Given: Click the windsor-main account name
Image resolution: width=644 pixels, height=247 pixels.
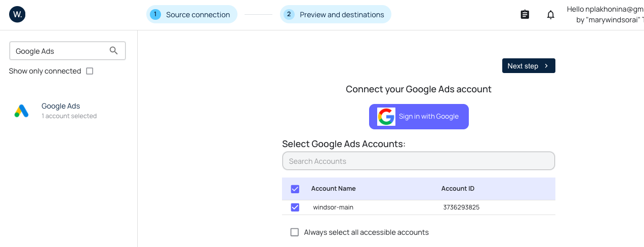Looking at the screenshot, I should pyautogui.click(x=333, y=207).
